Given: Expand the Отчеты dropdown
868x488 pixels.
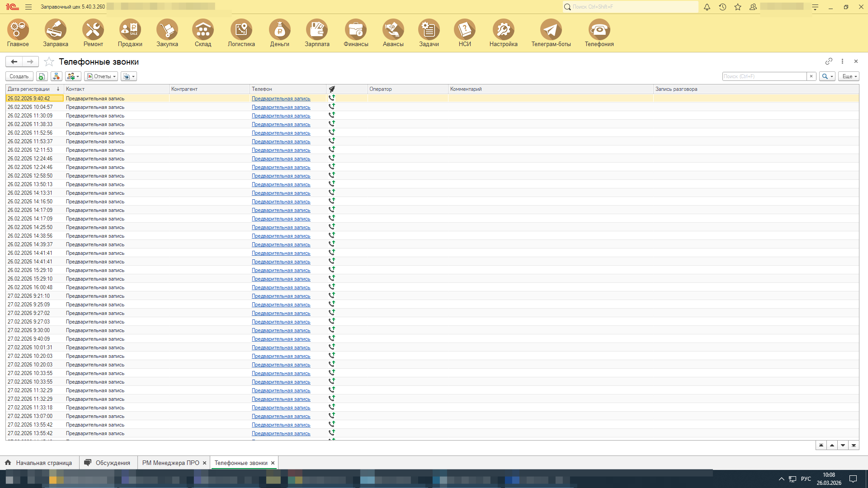Looking at the screenshot, I should tap(101, 76).
